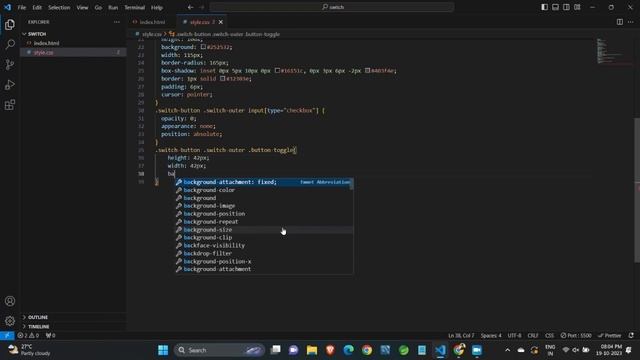Open the Terminal menu

[135, 7]
